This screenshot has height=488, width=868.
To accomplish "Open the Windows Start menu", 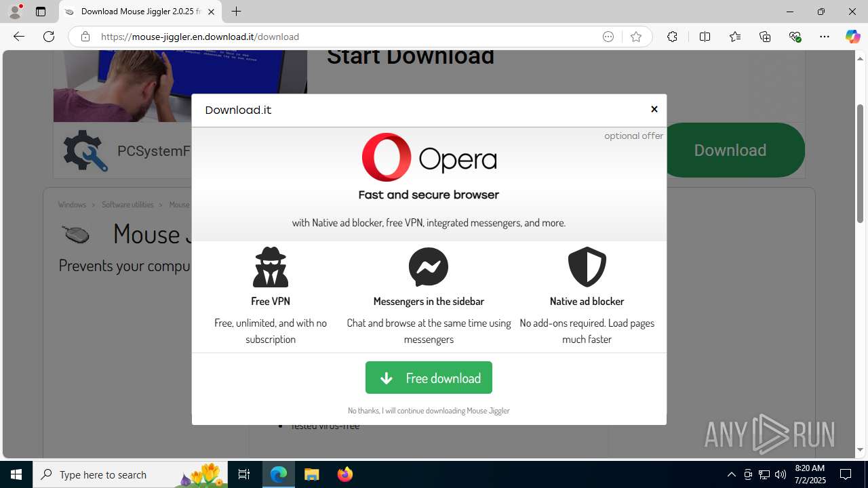I will [16, 474].
